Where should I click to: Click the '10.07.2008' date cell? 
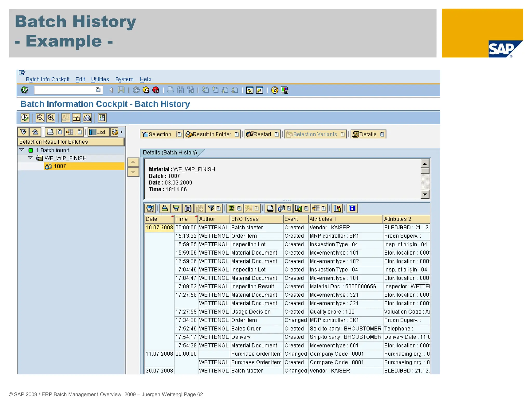159,228
